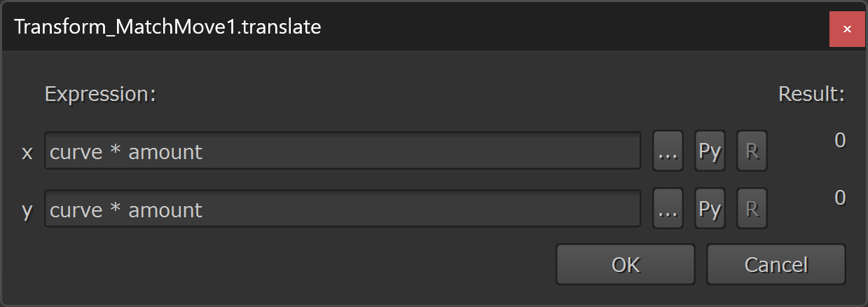Screen dimensions: 868x307
Task: Click the R button on y row
Action: (752, 208)
